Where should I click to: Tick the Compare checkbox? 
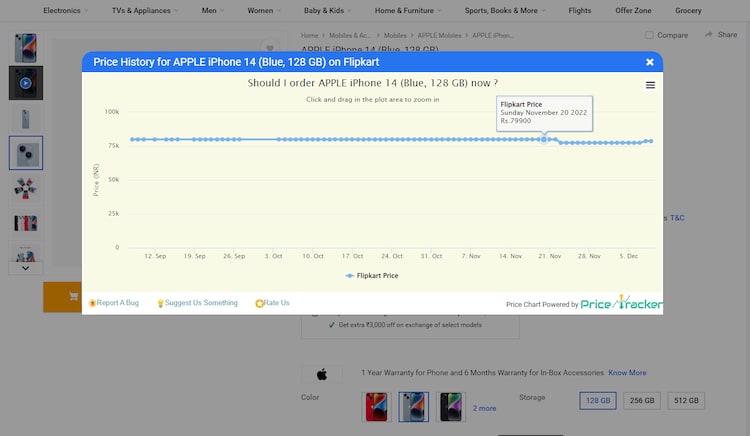[650, 35]
